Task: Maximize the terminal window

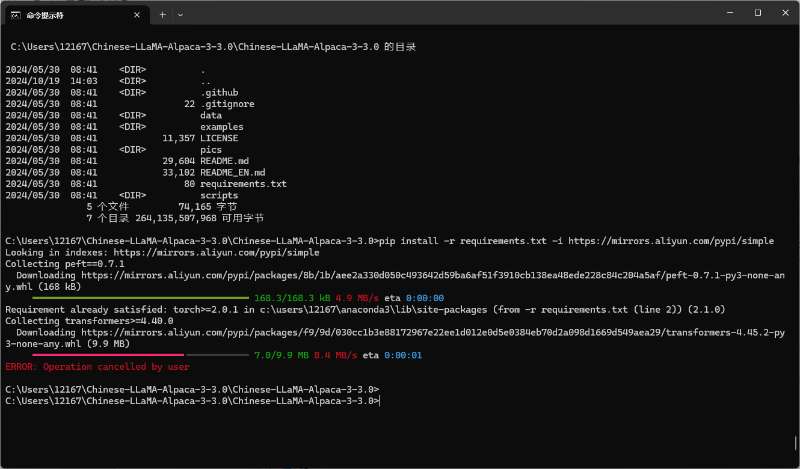Action: pyautogui.click(x=757, y=13)
